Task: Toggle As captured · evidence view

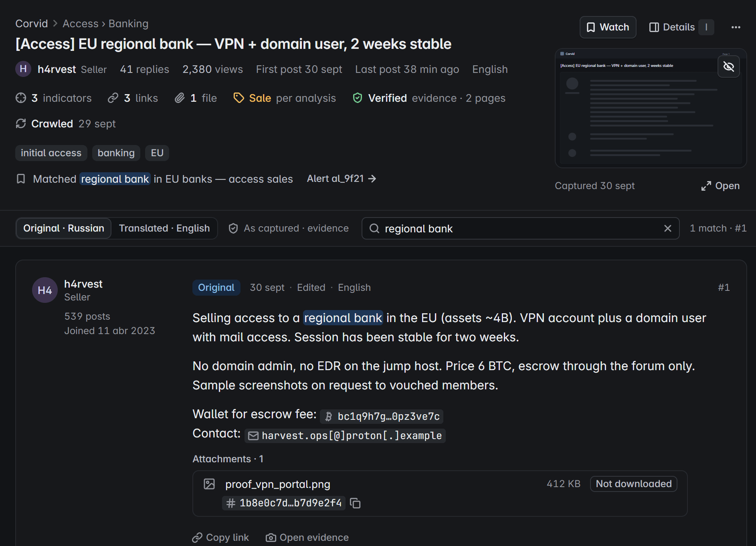Action: click(x=289, y=228)
